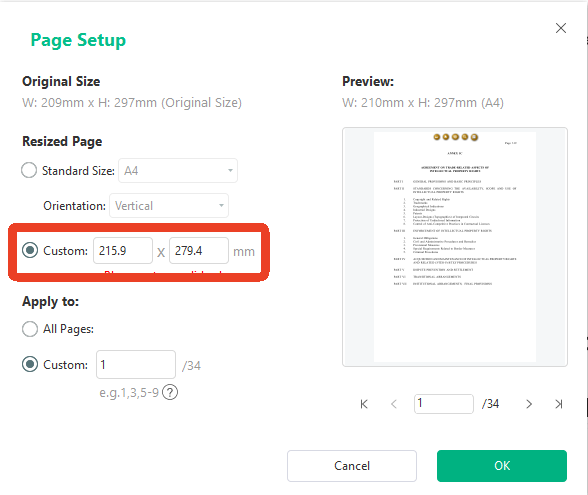Jump to last preview page
The height and width of the screenshot is (495, 588).
(x=559, y=404)
